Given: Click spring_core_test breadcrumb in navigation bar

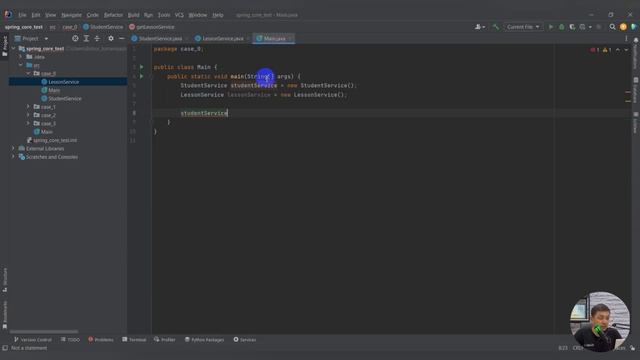Looking at the screenshot, I should (x=24, y=27).
